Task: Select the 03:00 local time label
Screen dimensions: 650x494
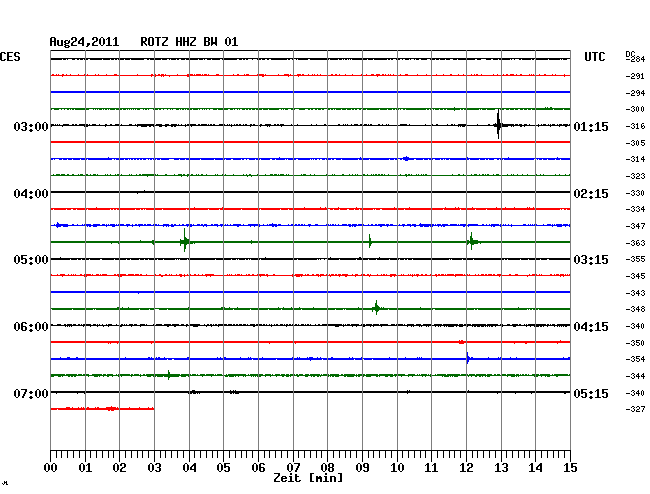Action: 31,126
